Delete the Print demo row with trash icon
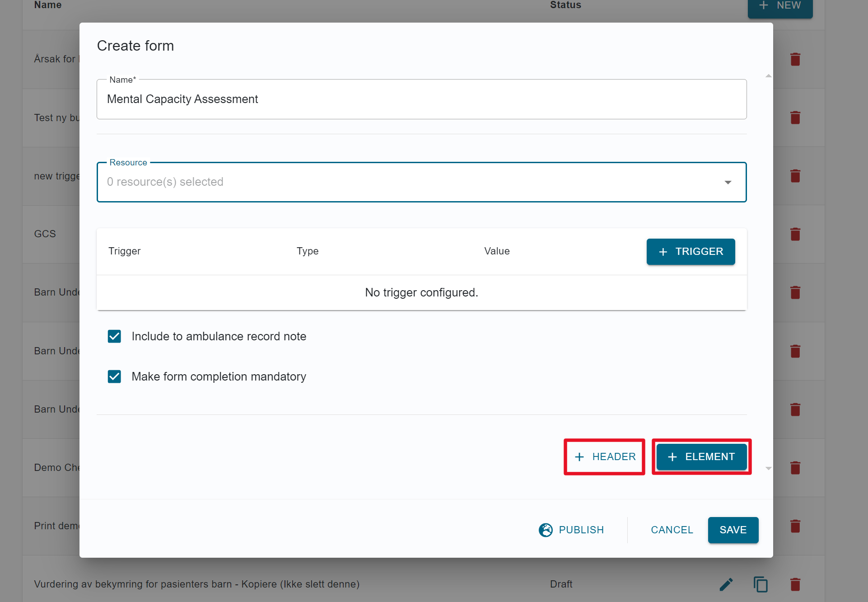Screen dimensions: 868x602 coord(795,526)
